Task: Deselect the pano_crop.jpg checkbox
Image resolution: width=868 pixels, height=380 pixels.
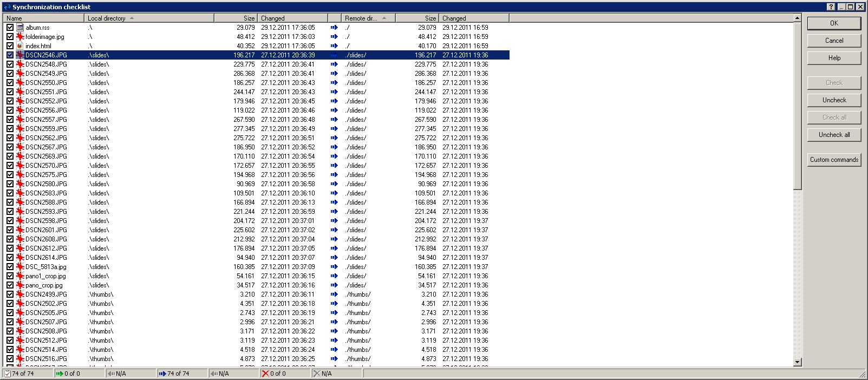Action: [x=10, y=285]
